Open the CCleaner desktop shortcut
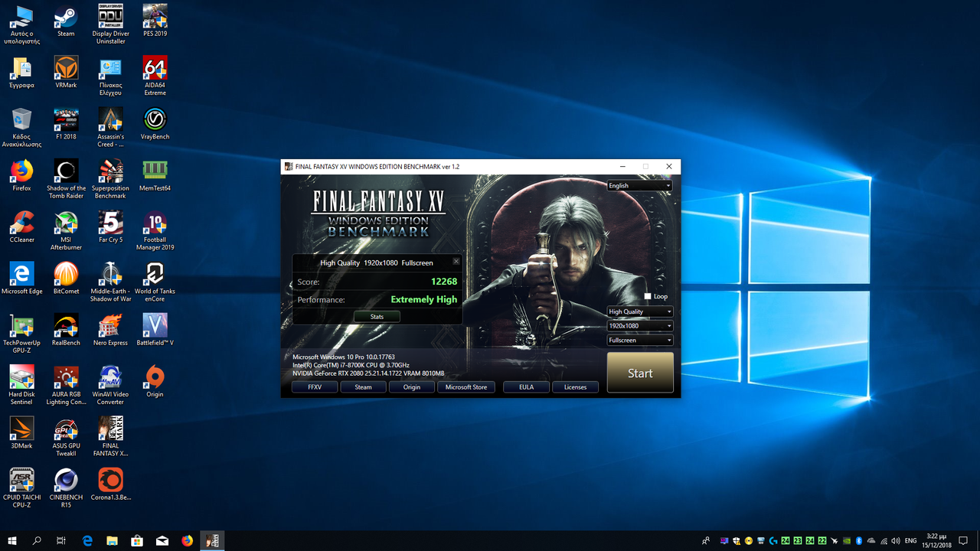 21,227
